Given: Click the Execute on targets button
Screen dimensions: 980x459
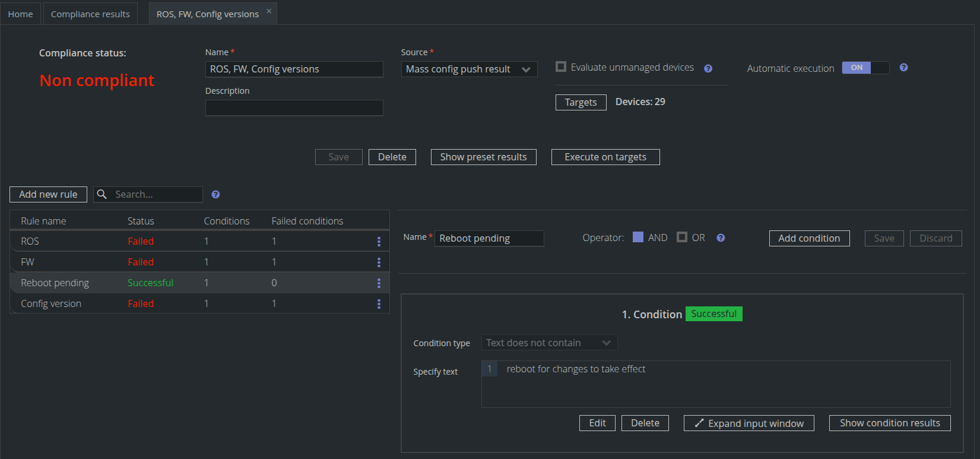Looking at the screenshot, I should click(x=605, y=157).
